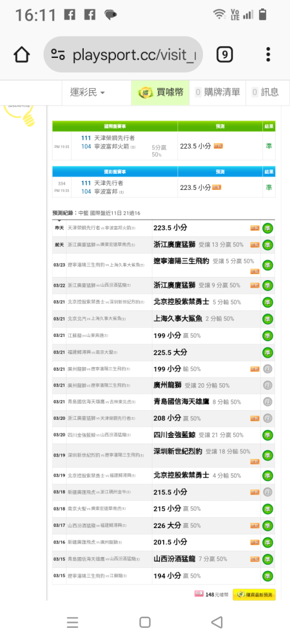Click 天津先行者 in 運彩盤賽事 table
This screenshot has width=290, height=644.
pyautogui.click(x=108, y=183)
